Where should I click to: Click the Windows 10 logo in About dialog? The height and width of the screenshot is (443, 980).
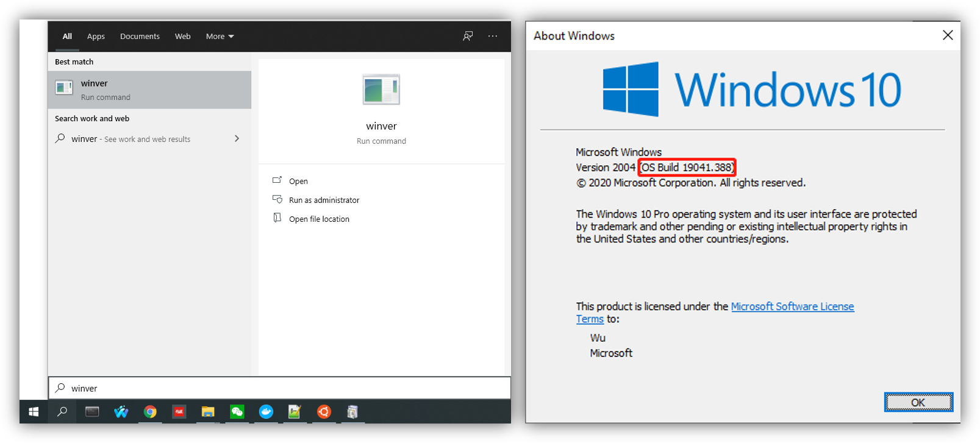point(751,90)
